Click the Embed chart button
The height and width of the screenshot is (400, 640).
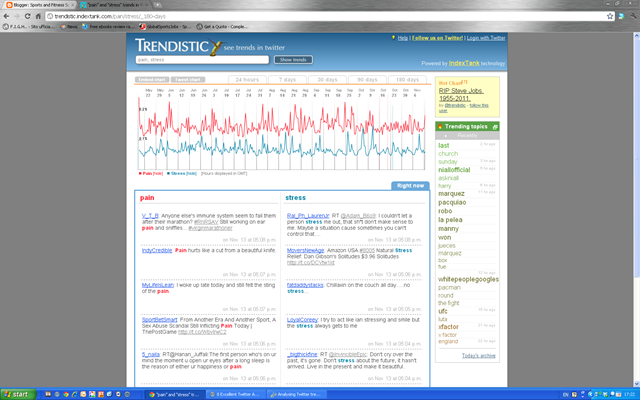[x=152, y=80]
